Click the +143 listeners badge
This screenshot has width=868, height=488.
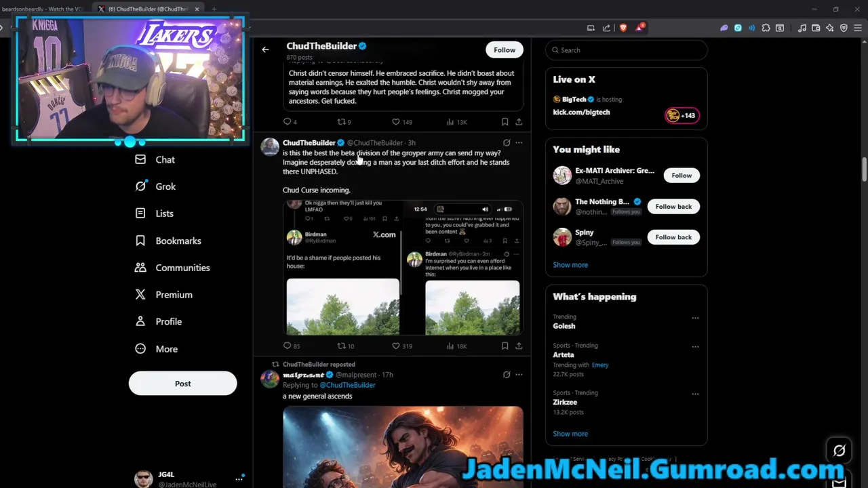tap(682, 115)
